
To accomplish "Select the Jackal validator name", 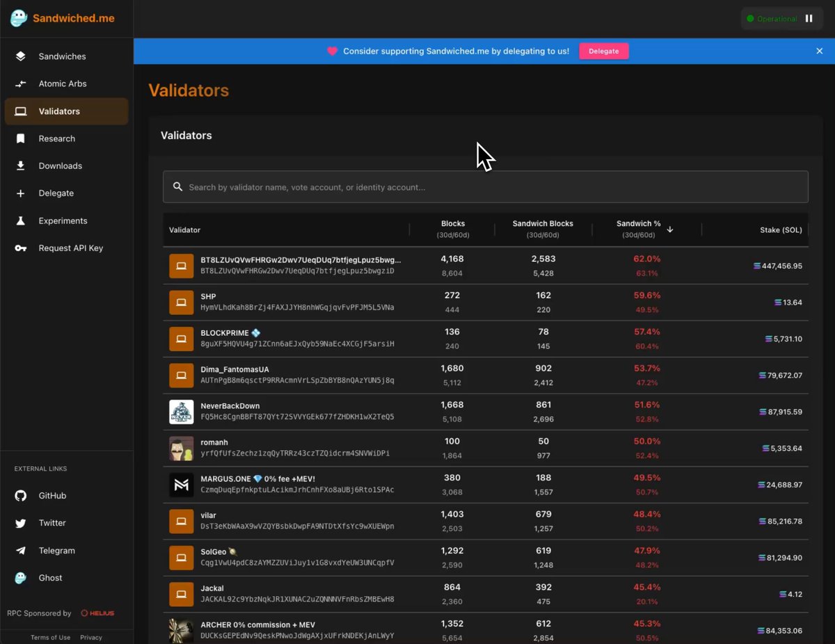I will click(212, 588).
